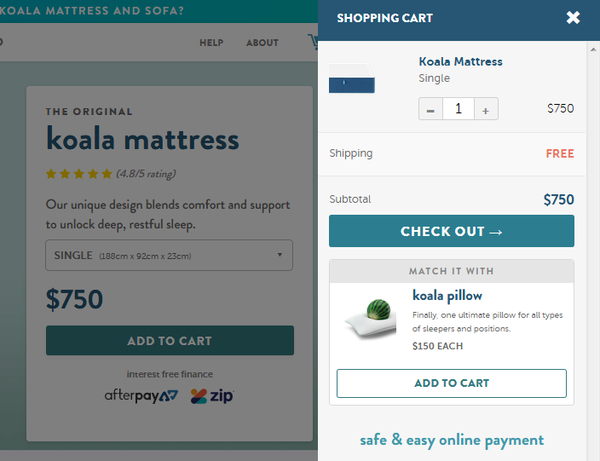Open the Koala Mattress link in the cart

click(460, 61)
